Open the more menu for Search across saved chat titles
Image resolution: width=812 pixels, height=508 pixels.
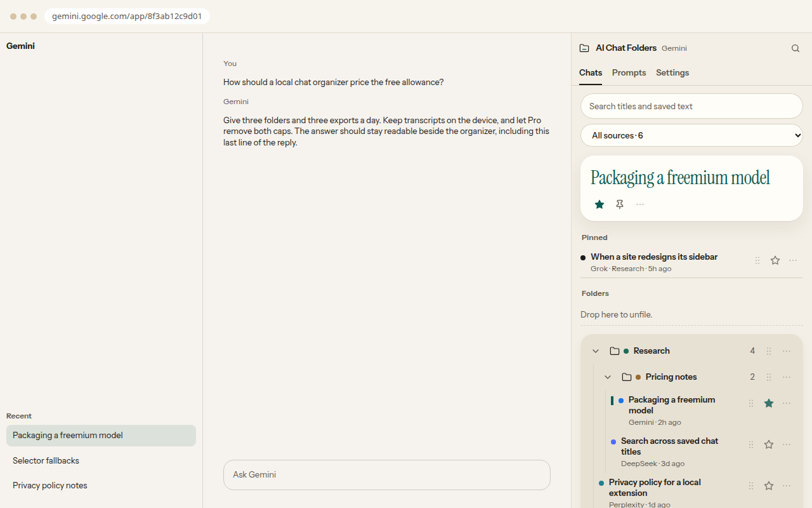787,444
